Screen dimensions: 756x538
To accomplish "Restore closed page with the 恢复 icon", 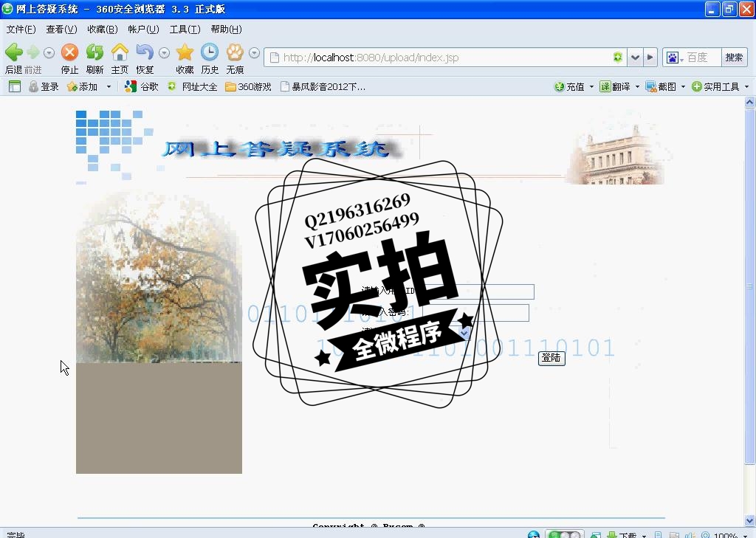I will coord(145,52).
